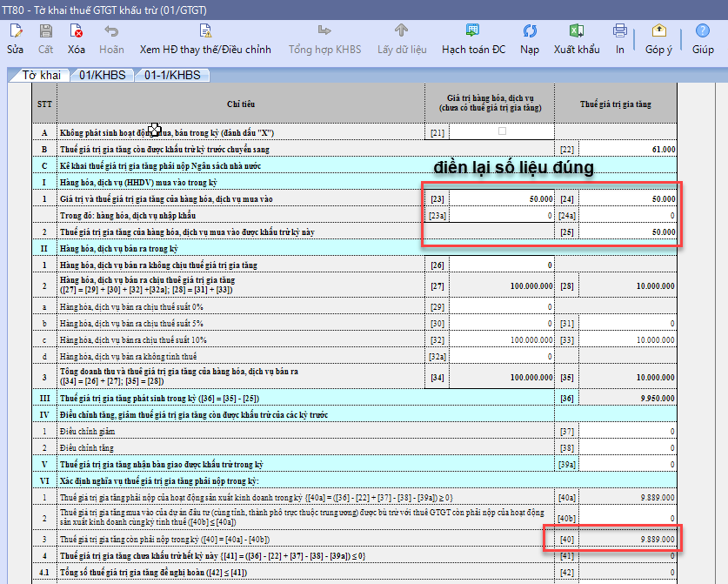Click the 'STT' column header

click(44, 104)
